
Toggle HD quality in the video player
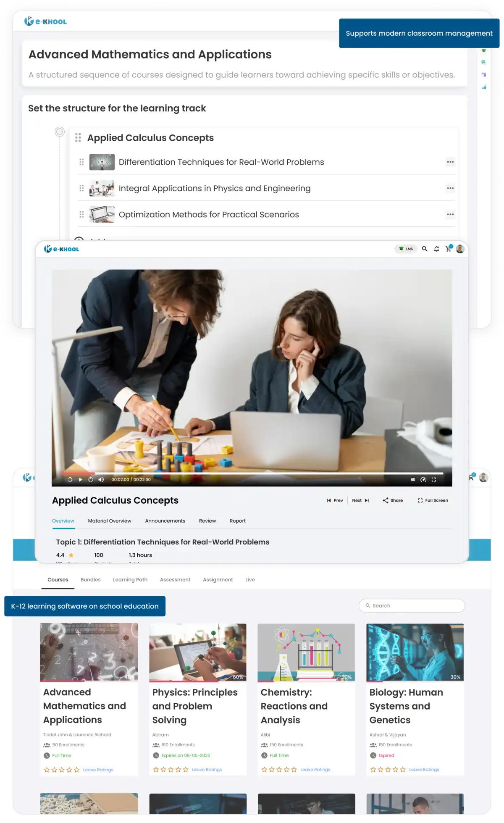(x=413, y=479)
